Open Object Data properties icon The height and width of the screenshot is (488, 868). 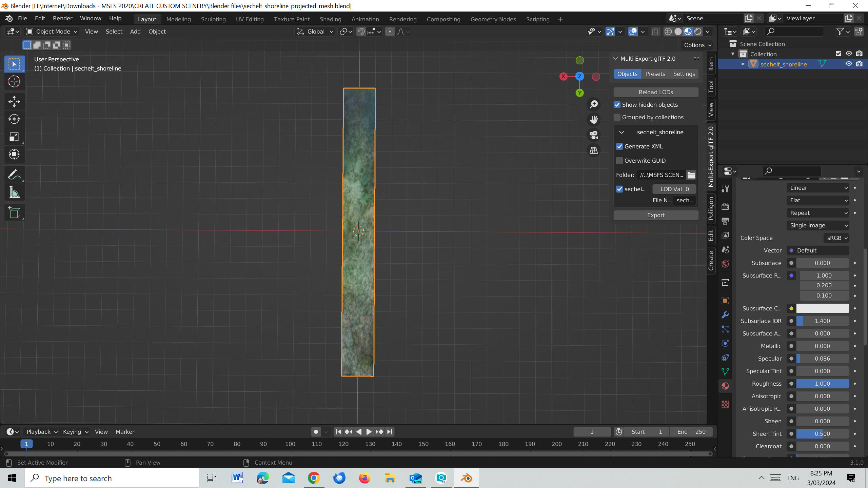coord(725,372)
